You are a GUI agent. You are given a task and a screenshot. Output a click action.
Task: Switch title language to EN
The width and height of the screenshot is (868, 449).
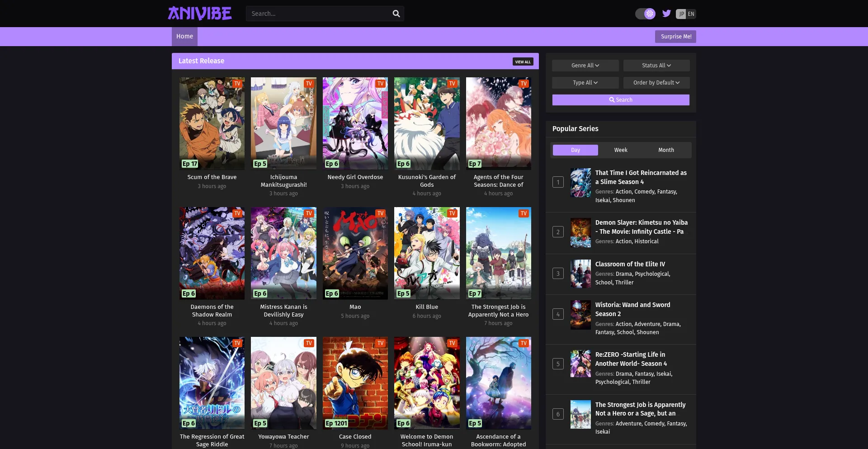(x=691, y=14)
